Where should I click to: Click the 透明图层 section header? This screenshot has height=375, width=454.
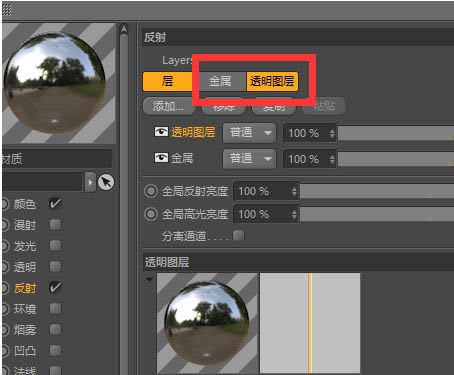[298, 262]
